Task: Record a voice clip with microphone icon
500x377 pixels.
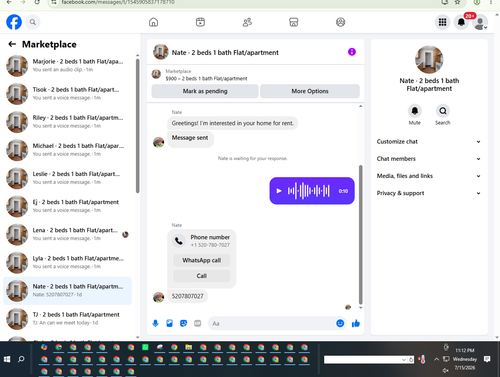Action: [x=155, y=323]
